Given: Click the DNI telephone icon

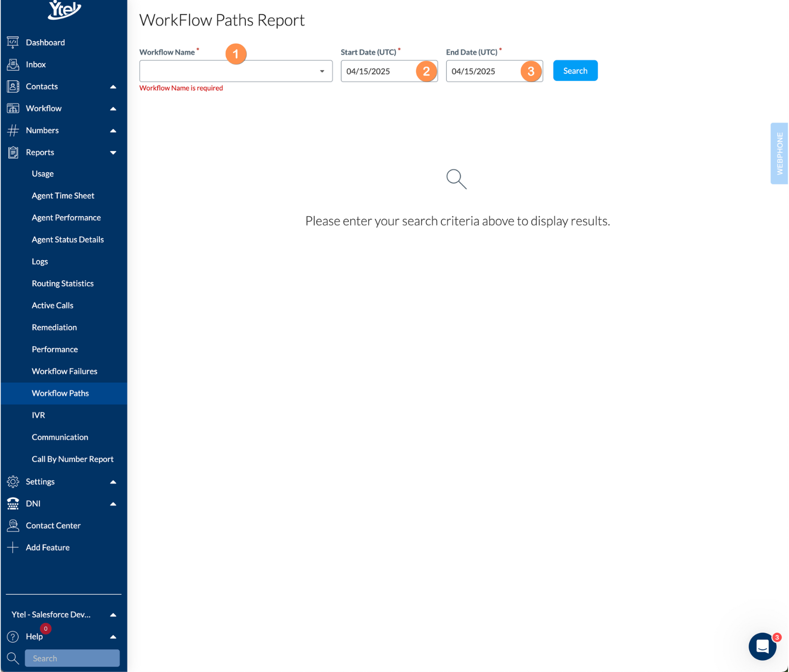Looking at the screenshot, I should tap(13, 503).
